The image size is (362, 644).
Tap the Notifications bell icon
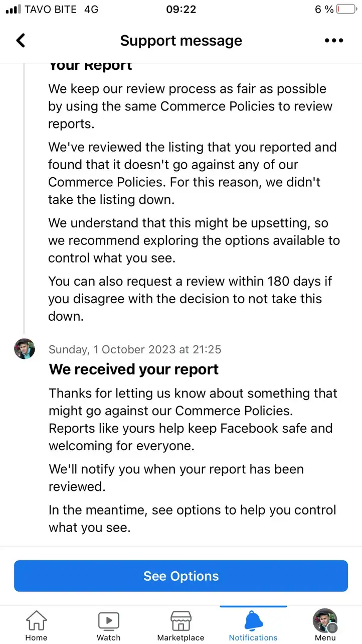(253, 620)
